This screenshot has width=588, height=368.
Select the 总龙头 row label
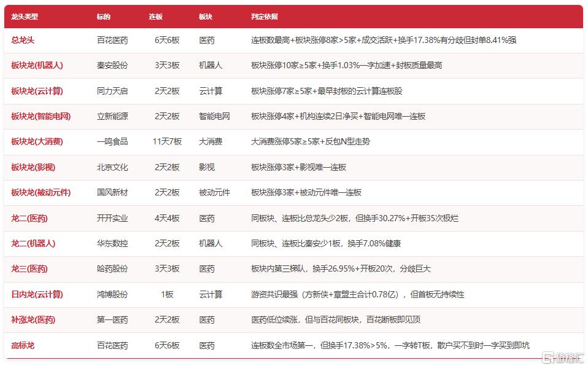[x=23, y=40]
